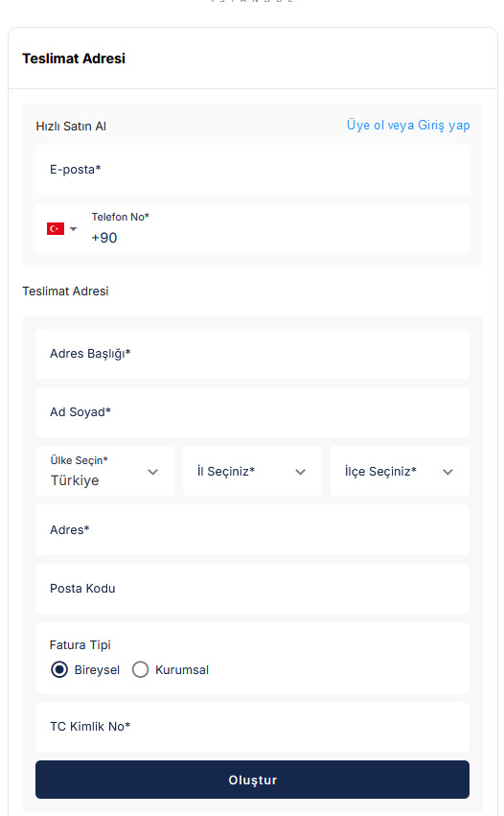Viewport: 504px width, 816px height.
Task: Select Bireysel invoice type
Action: click(x=59, y=669)
